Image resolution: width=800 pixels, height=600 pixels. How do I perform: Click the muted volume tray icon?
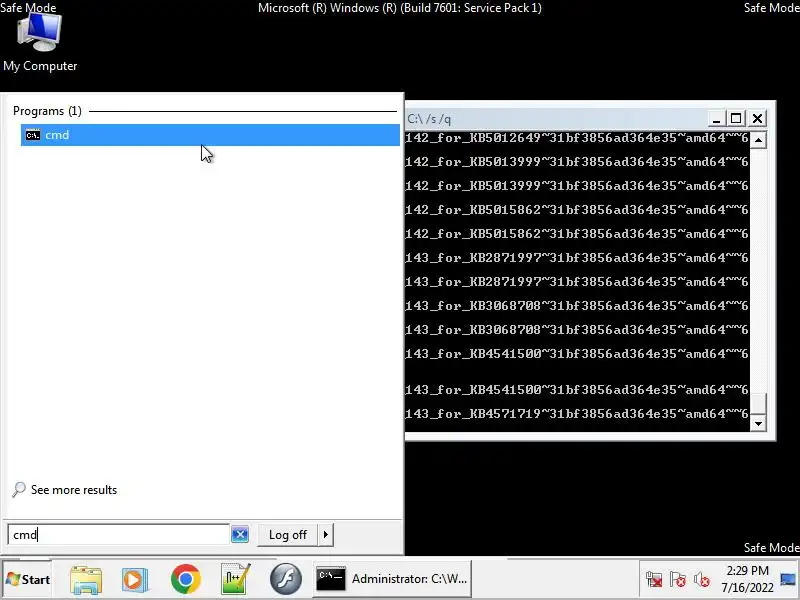pyautogui.click(x=702, y=580)
